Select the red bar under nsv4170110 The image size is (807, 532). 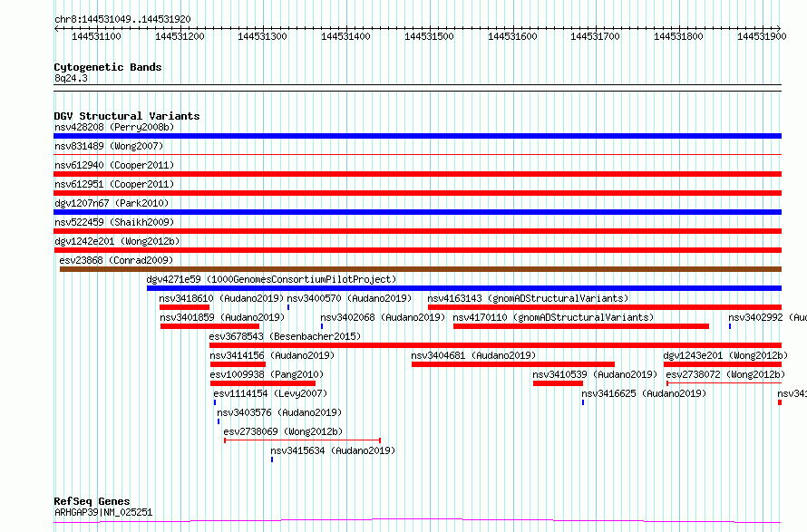(581, 326)
